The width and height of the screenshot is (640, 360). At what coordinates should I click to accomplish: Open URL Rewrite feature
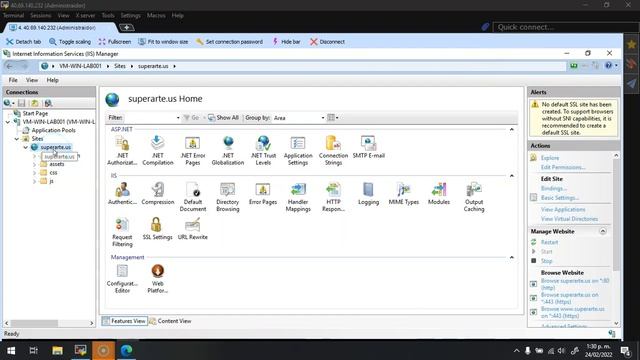(193, 229)
